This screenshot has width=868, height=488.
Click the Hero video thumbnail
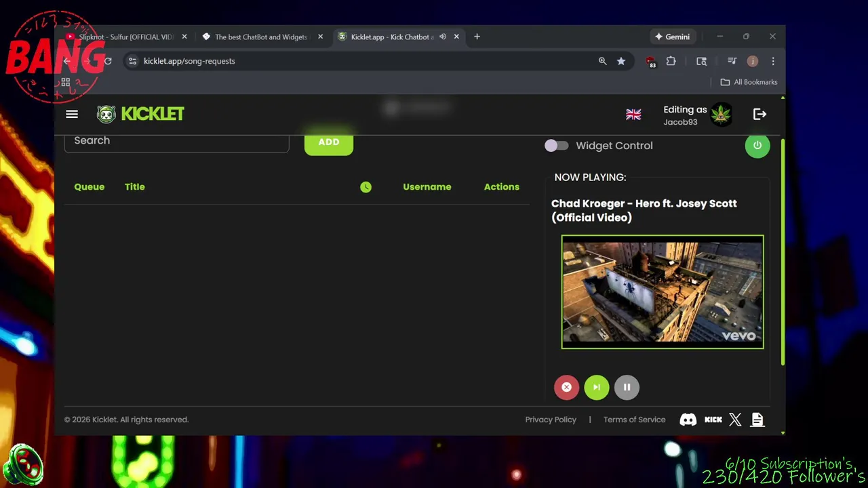click(x=663, y=292)
